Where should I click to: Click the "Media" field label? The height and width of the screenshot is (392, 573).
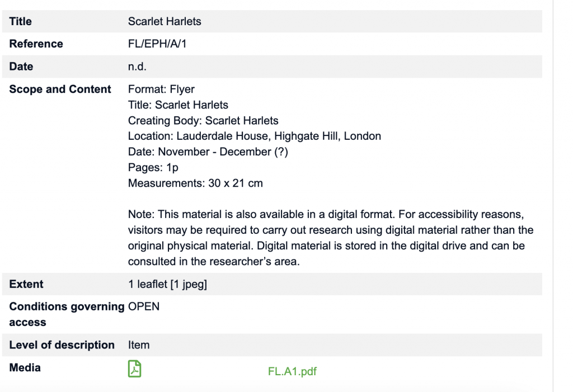(25, 368)
